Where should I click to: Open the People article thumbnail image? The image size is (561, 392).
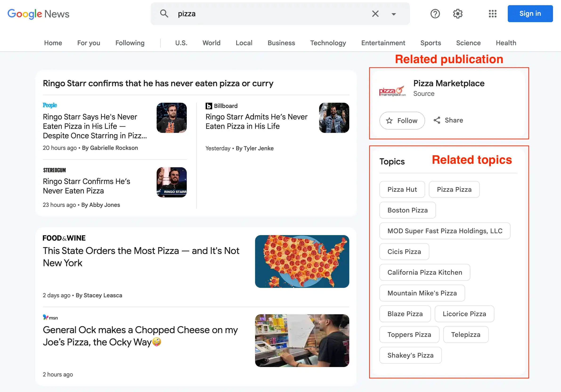click(171, 118)
